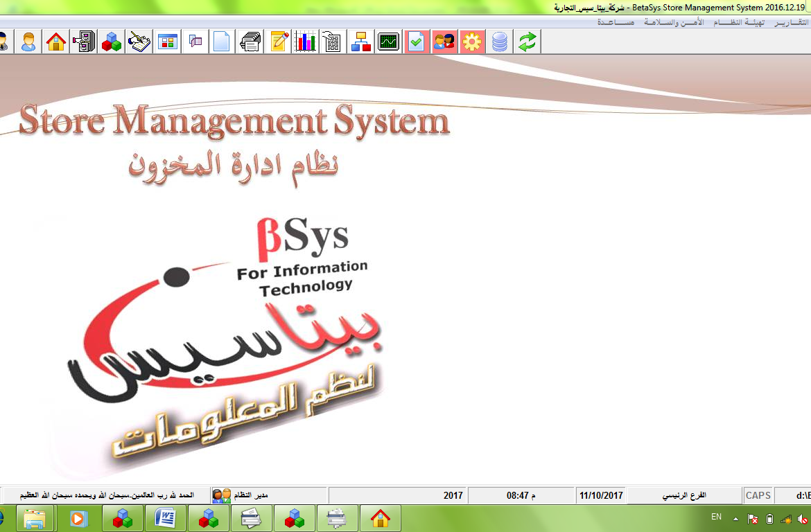Click the colored cubes toolbar icon
811x532 pixels.
112,42
